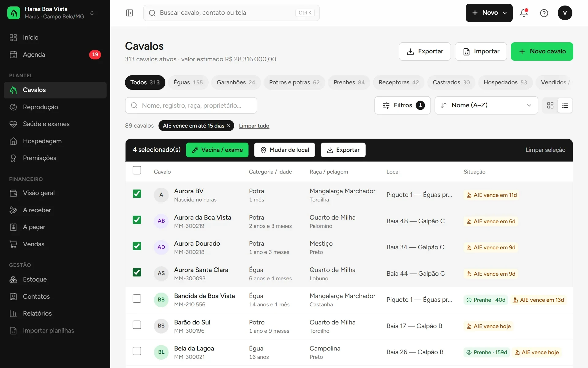Uncheck Aurora da Boa Vista checkbox

[137, 220]
